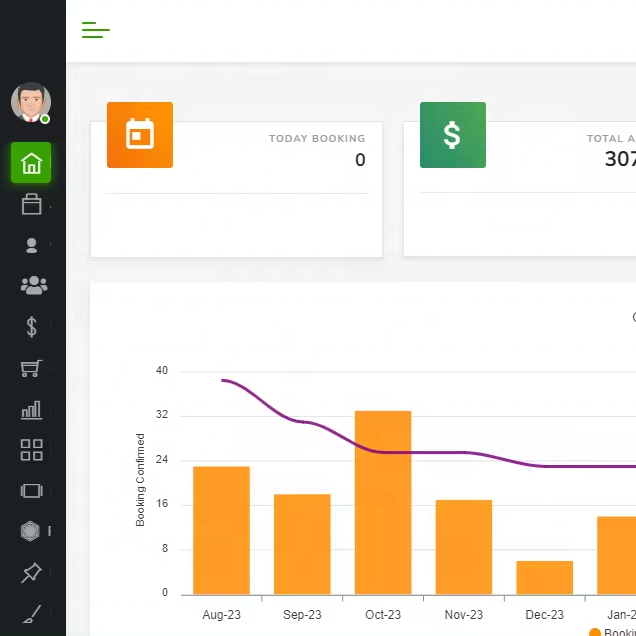Click the orange calendar Today Booking icon
636x636 pixels.
pos(140,135)
